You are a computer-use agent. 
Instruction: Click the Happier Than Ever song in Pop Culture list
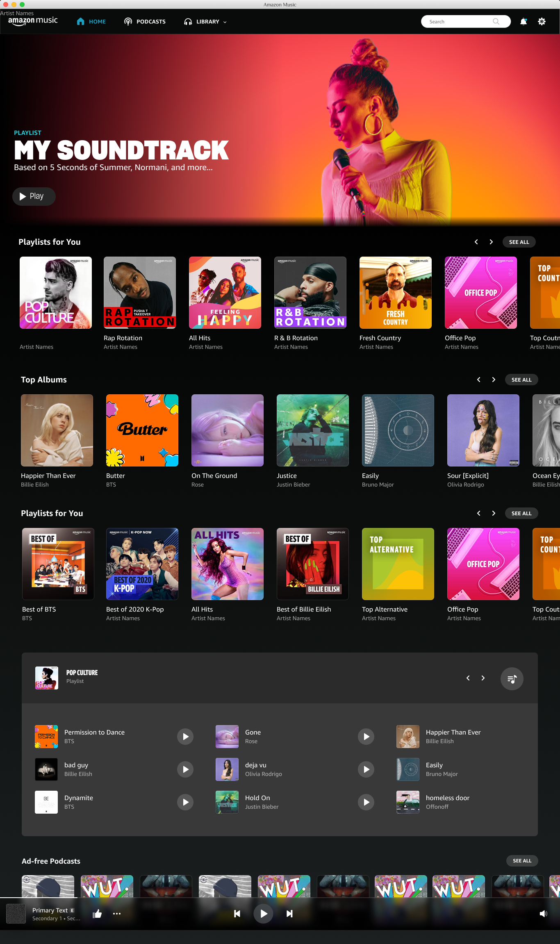pyautogui.click(x=453, y=732)
